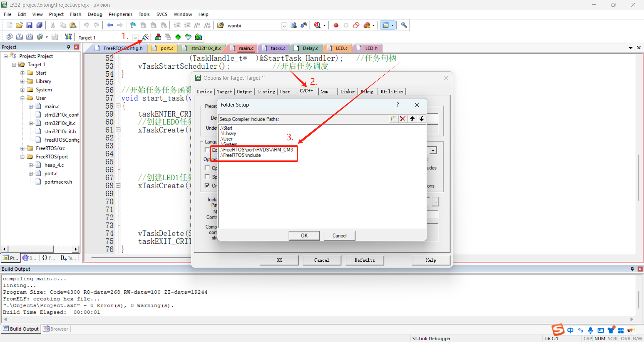Open Manage Run-Time Environment green diamond icon
The width and height of the screenshot is (644, 342).
(x=178, y=37)
